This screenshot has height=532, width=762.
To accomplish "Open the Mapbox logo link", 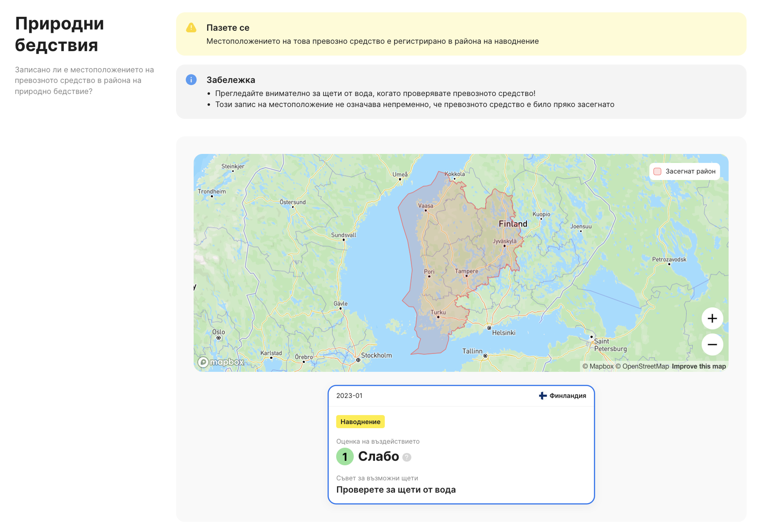I will (x=221, y=362).
